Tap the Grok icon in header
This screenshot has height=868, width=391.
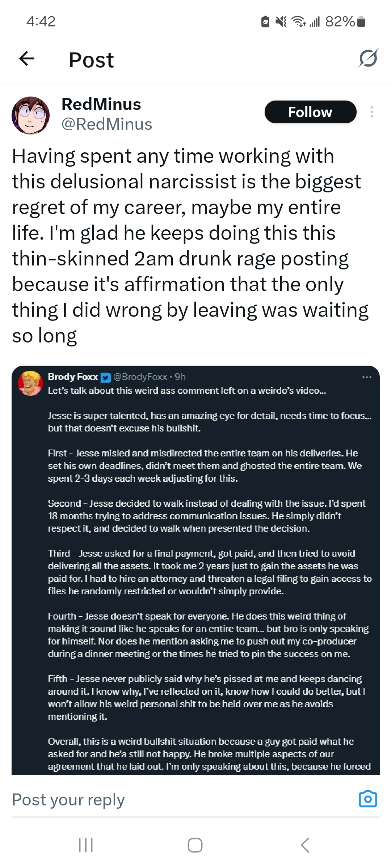[x=368, y=59]
